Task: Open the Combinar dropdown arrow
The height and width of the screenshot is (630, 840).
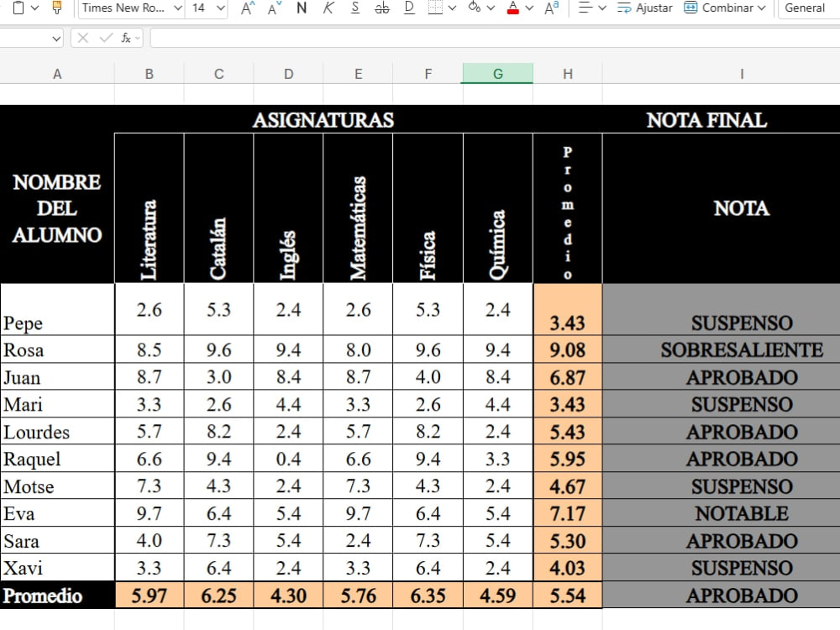Action: (761, 8)
